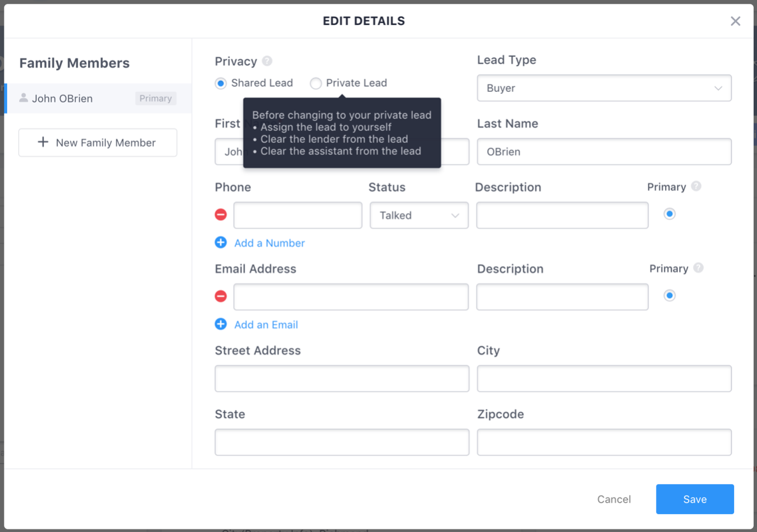Select the Shared Lead radio button
Viewport: 757px width, 532px height.
[x=221, y=84]
